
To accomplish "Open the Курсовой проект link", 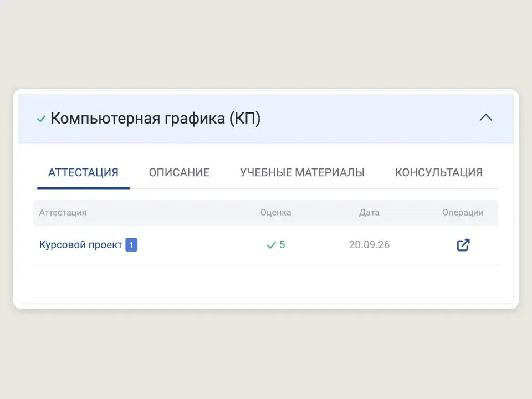I will (81, 244).
